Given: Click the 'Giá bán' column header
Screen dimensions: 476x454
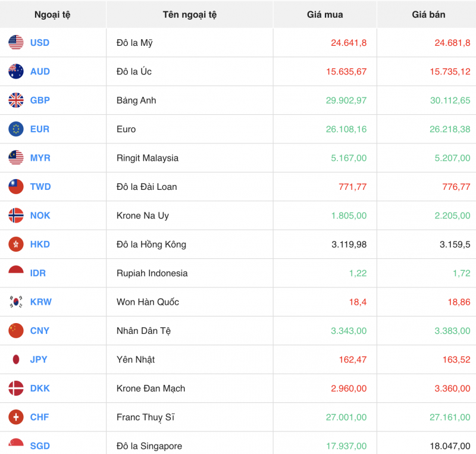Looking at the screenshot, I should tap(426, 14).
